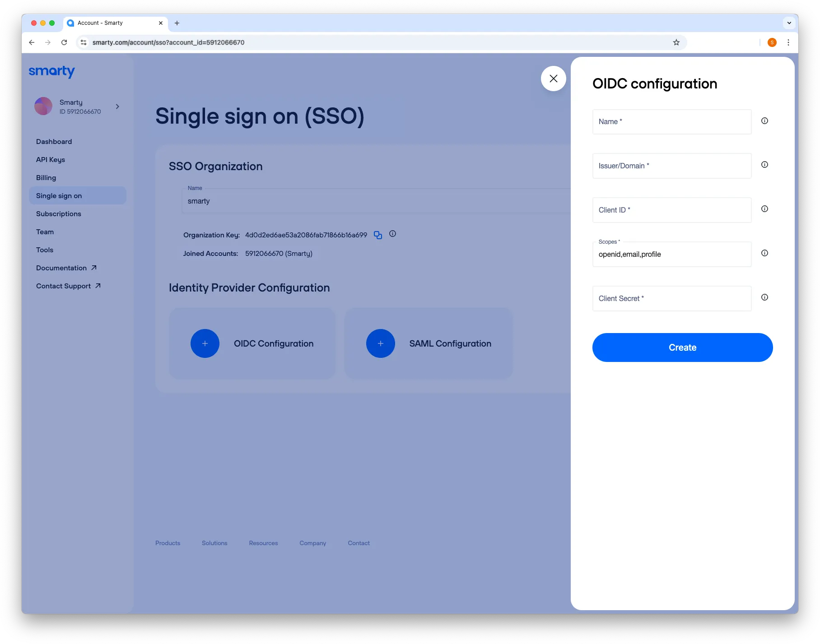Viewport: 820px width, 644px height.
Task: Open Subscriptions in the sidebar
Action: pos(59,214)
